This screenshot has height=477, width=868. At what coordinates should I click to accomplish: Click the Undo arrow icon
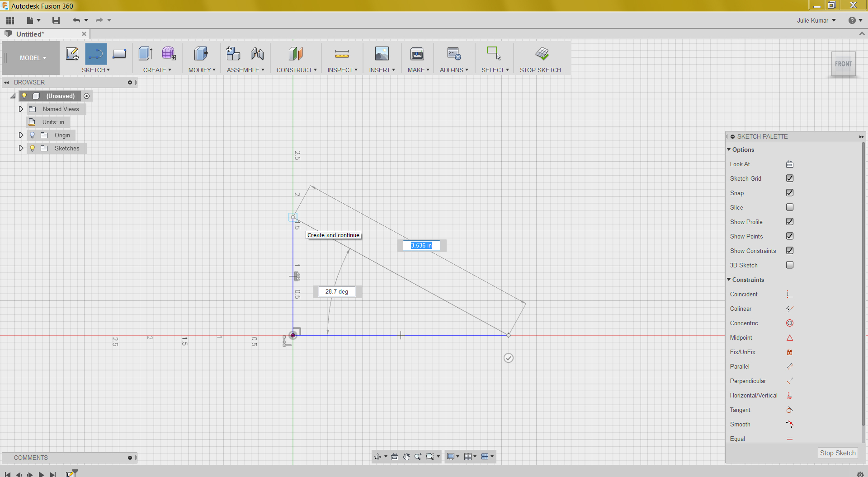pyautogui.click(x=76, y=20)
